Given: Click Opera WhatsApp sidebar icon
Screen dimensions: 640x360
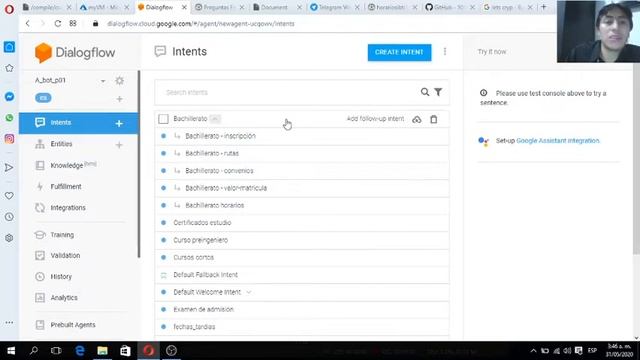Looking at the screenshot, I should click(x=9, y=118).
